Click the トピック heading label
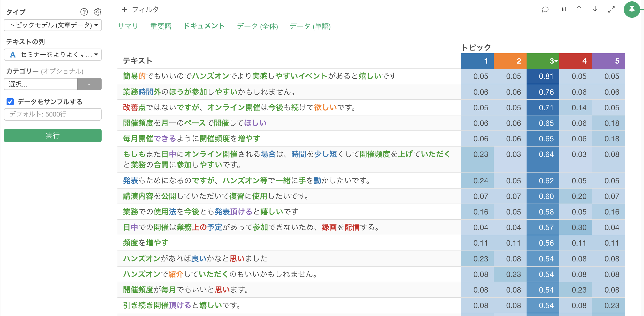Image resolution: width=644 pixels, height=316 pixels. pyautogui.click(x=476, y=47)
